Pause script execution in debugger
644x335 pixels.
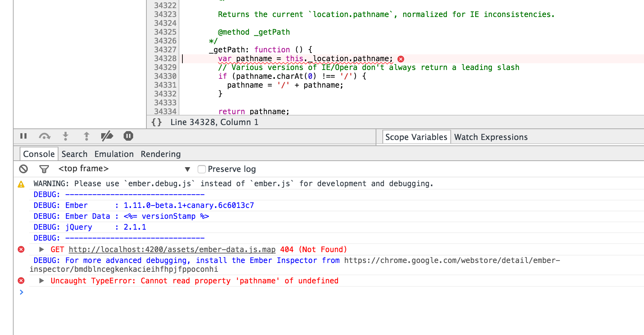tap(23, 136)
